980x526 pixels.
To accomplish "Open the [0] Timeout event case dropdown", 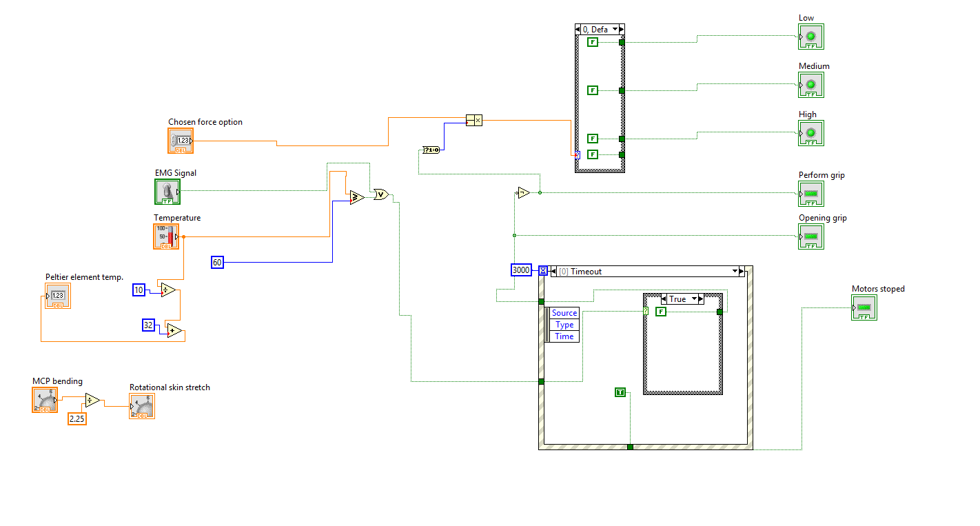I will pyautogui.click(x=735, y=272).
